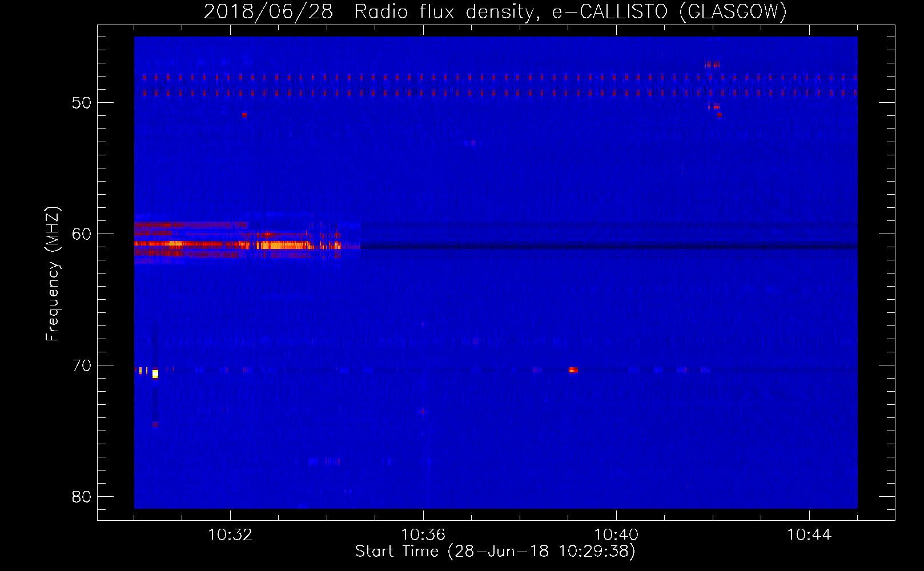Viewport: 924px width, 571px height.
Task: Click the "Frequency (MHZ)" axis label
Action: click(x=52, y=274)
